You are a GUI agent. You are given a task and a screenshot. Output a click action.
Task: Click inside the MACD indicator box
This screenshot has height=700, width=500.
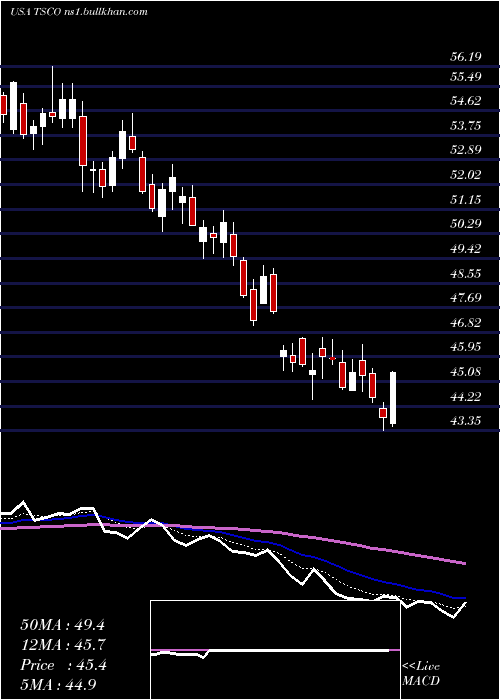point(275,650)
